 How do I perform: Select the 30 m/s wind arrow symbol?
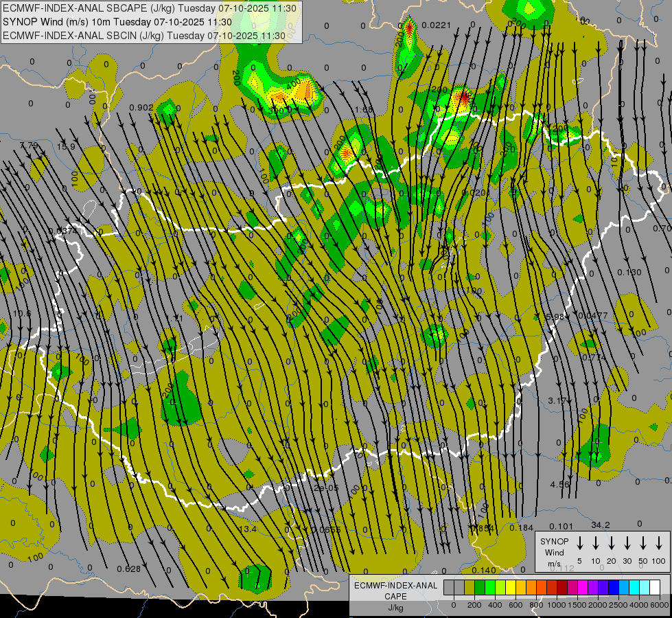pos(627,543)
